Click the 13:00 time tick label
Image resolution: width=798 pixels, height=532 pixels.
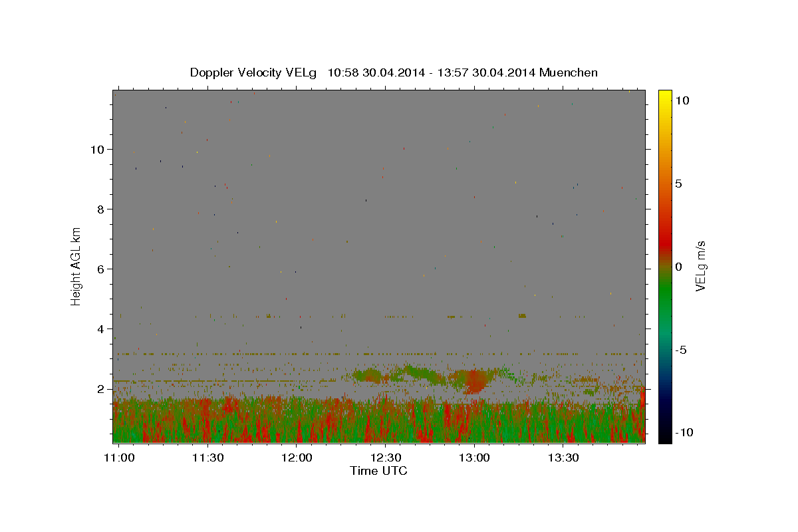pos(474,458)
